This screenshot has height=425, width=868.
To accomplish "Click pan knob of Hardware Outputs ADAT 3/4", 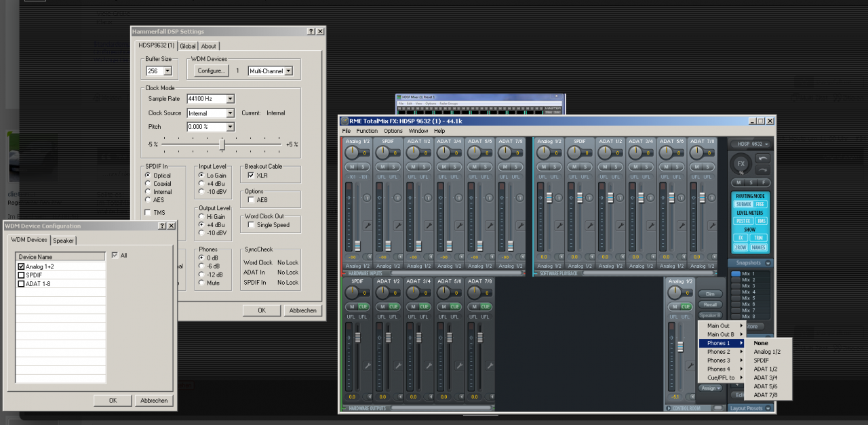I will (x=413, y=292).
